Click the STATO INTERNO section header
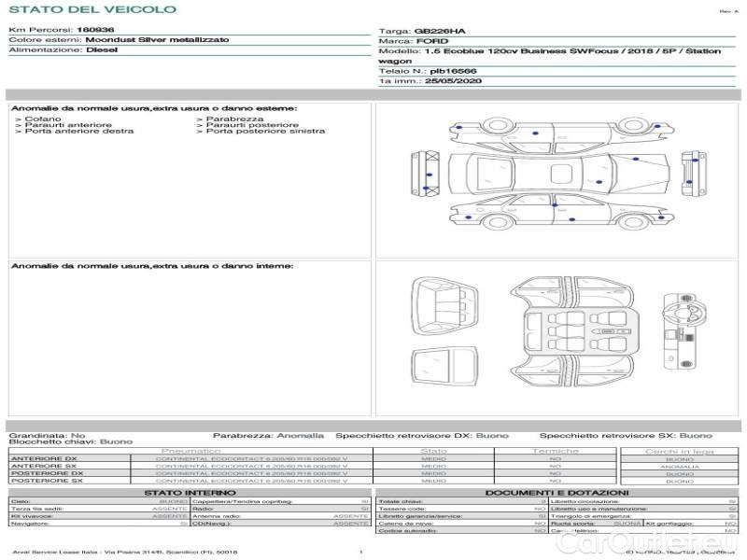The width and height of the screenshot is (747, 560). (x=190, y=492)
